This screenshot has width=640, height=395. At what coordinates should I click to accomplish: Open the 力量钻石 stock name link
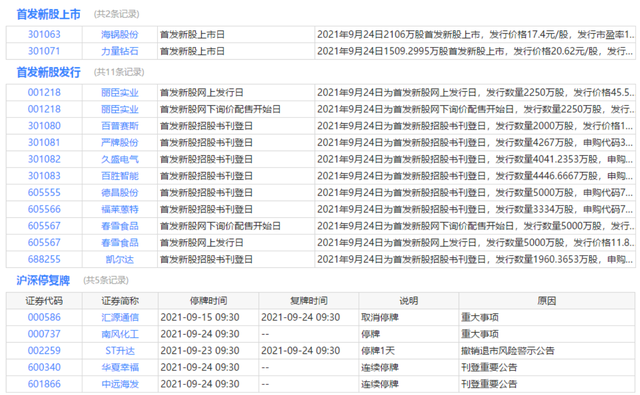click(x=120, y=51)
